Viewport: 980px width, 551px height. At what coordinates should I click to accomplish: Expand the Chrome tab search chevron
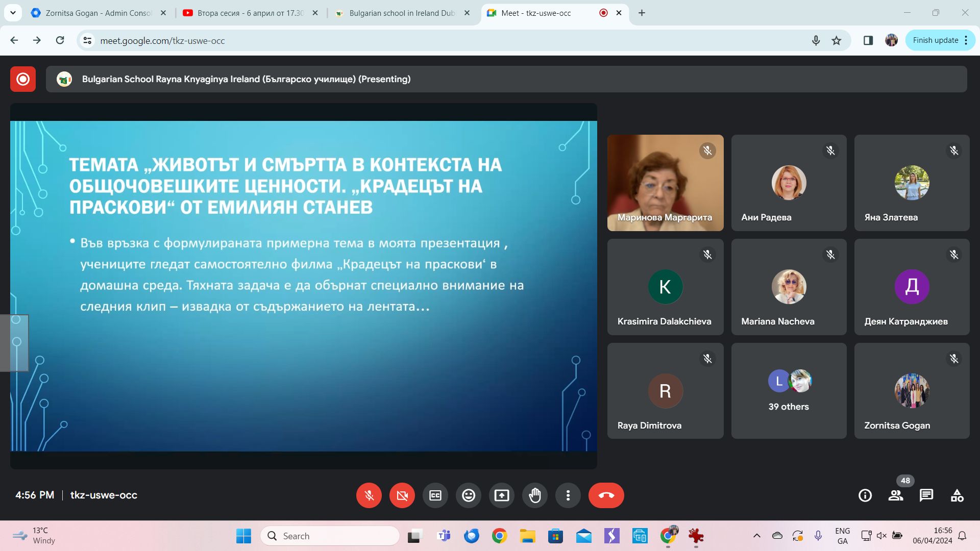click(x=13, y=13)
